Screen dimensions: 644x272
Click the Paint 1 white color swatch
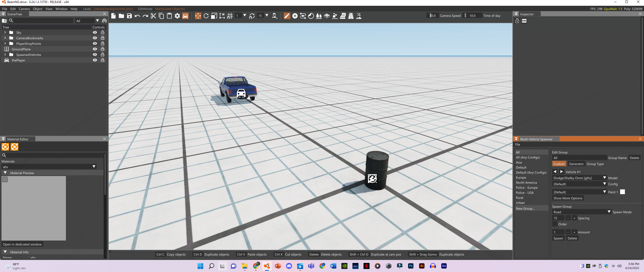622,192
